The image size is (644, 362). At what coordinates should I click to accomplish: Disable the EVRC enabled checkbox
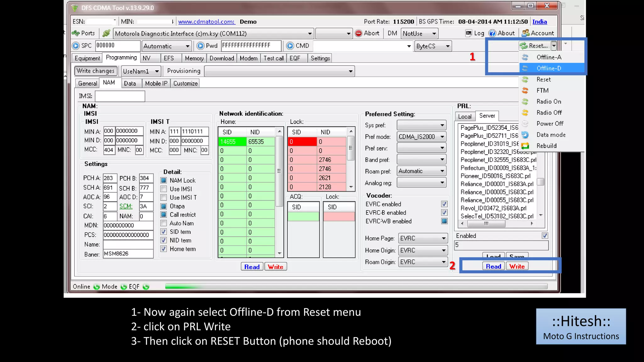coord(444,204)
